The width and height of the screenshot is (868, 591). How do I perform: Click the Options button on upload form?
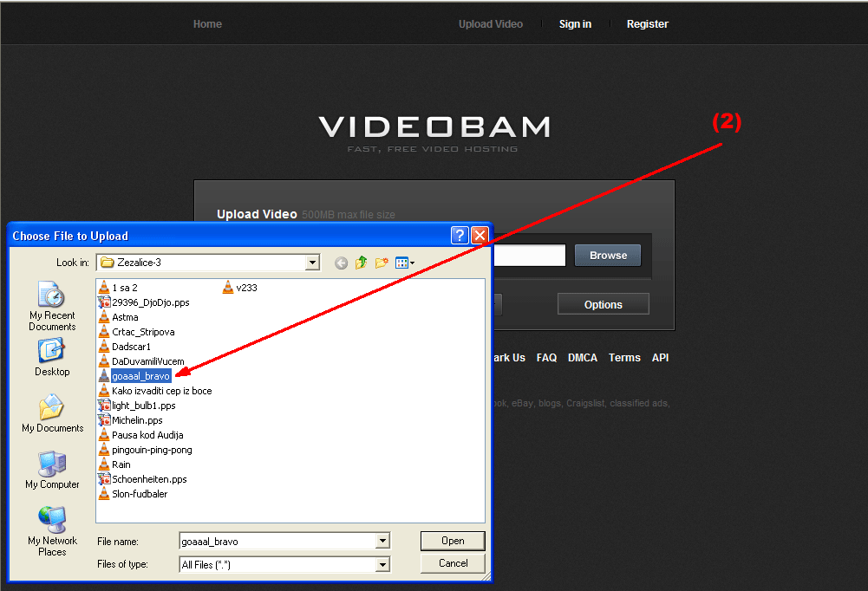click(604, 304)
